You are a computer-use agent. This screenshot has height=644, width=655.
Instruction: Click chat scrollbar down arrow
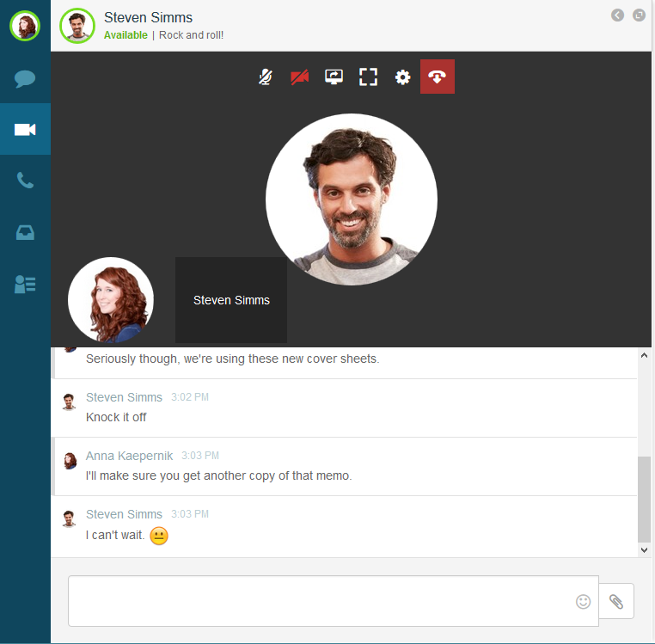tap(644, 550)
